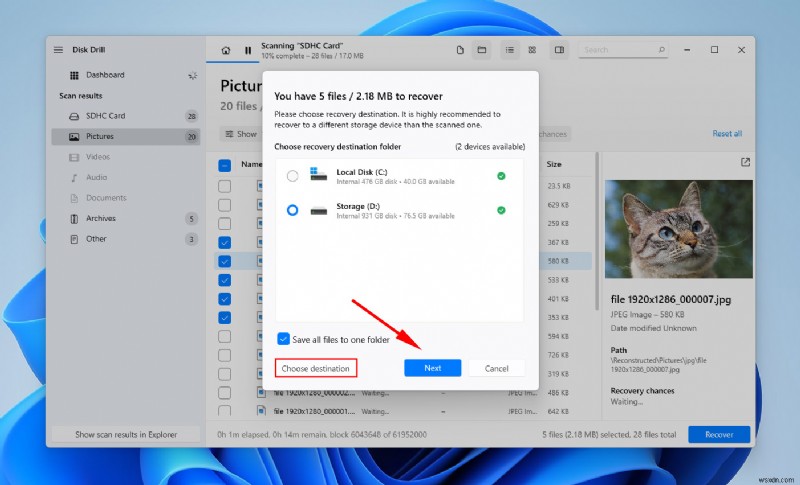Click green check beside Local Disk (C:)
Screen dimensions: 800x485
501,176
